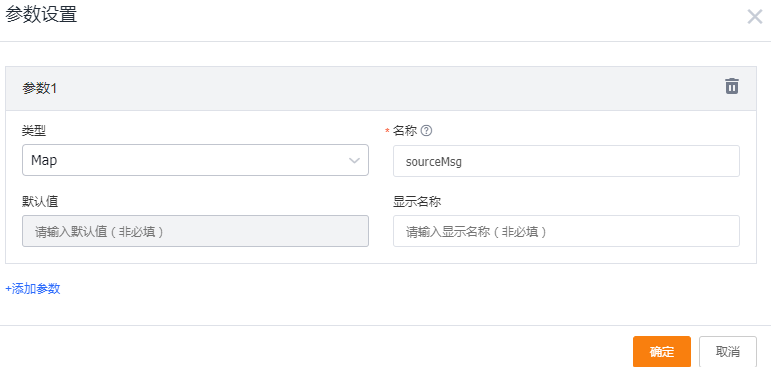Confirm with the orange 确定 button

point(662,351)
